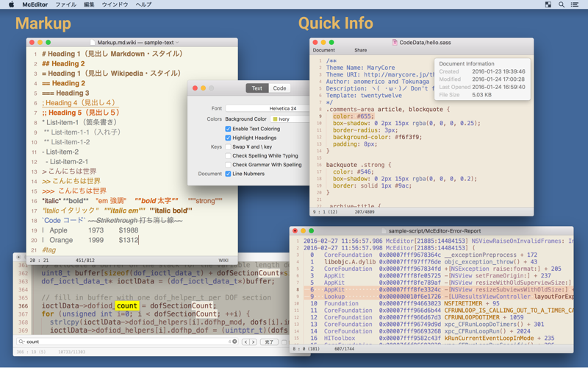The width and height of the screenshot is (588, 368).
Task: Click the WIKI label in Markup status bar
Action: pyautogui.click(x=223, y=261)
